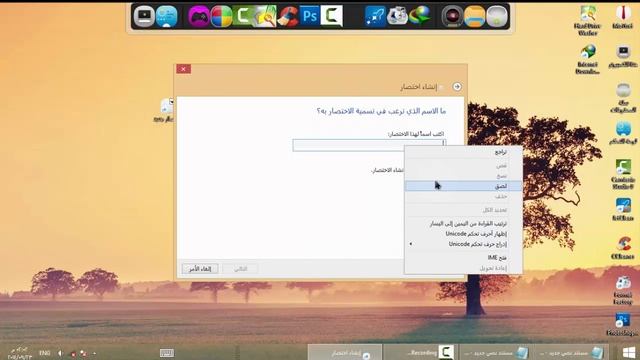Open the blue Control Panel dock icon
The image size is (640, 360).
pyautogui.click(x=167, y=16)
